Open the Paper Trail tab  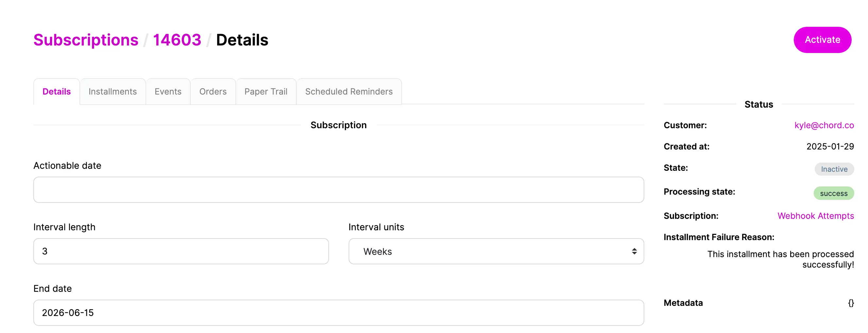[266, 92]
